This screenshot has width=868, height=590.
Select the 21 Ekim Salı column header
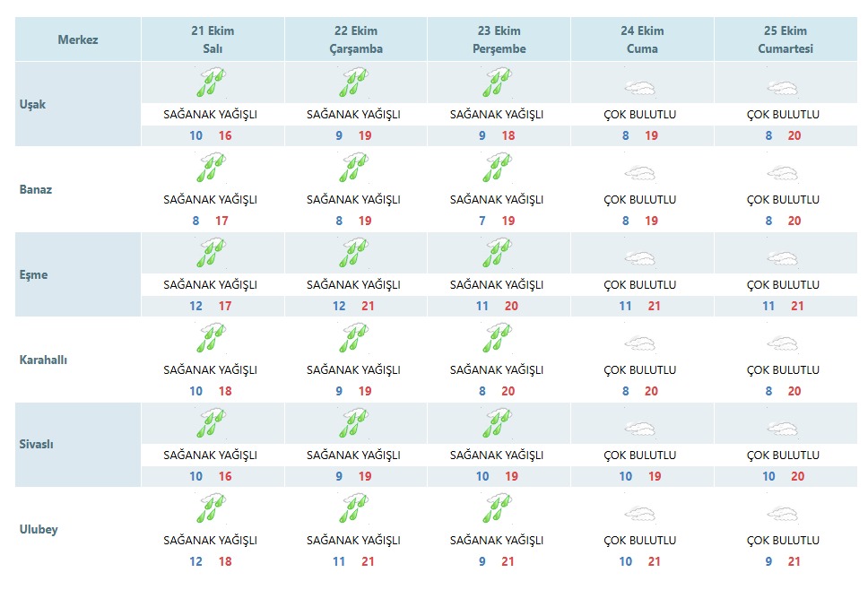pyautogui.click(x=213, y=39)
